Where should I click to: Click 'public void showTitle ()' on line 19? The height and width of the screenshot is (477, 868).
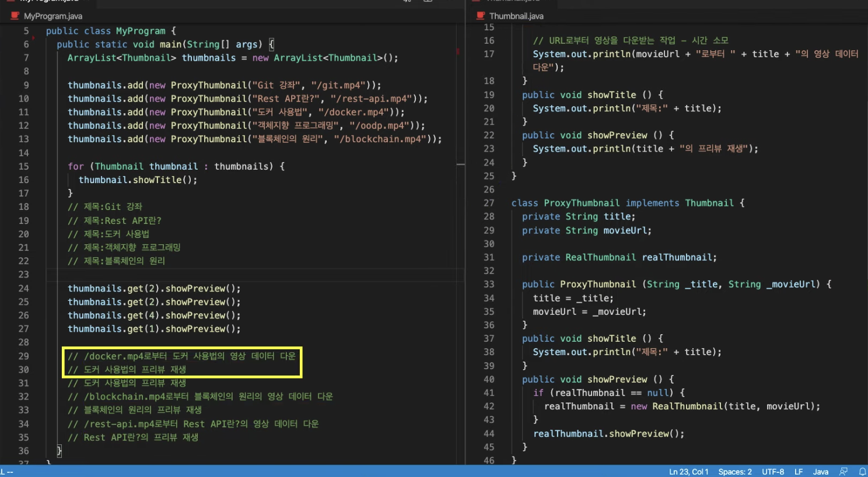click(x=593, y=94)
